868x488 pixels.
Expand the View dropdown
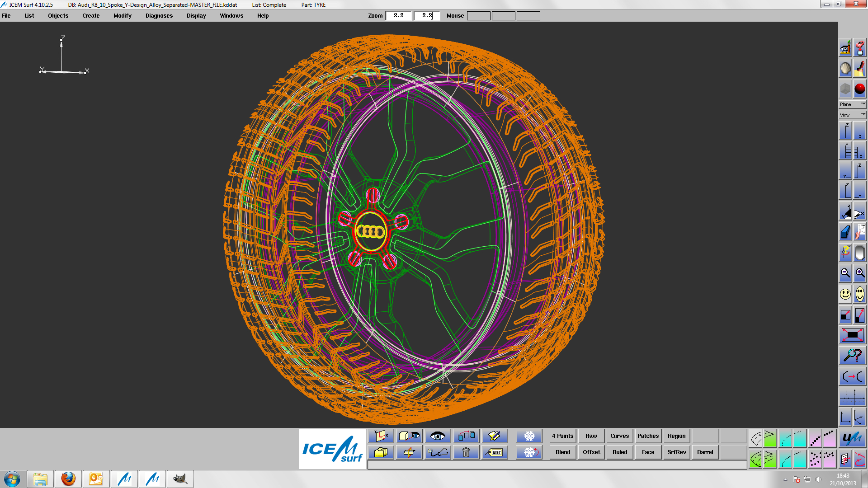pyautogui.click(x=853, y=115)
